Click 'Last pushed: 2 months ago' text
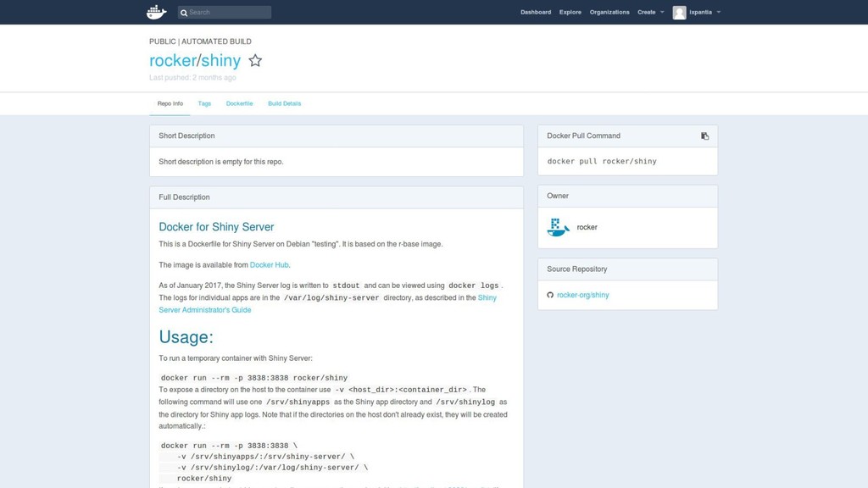868x488 pixels. (192, 77)
